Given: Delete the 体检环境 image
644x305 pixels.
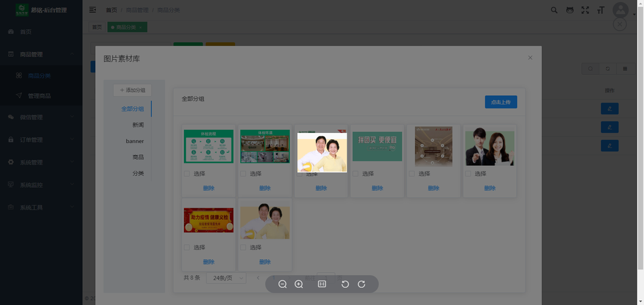Looking at the screenshot, I should tap(265, 188).
